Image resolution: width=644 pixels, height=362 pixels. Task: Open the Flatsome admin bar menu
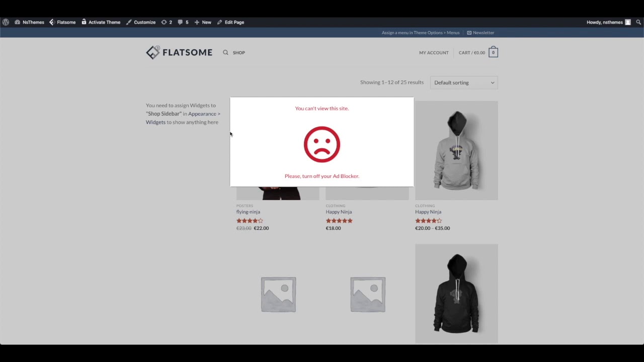coord(62,22)
